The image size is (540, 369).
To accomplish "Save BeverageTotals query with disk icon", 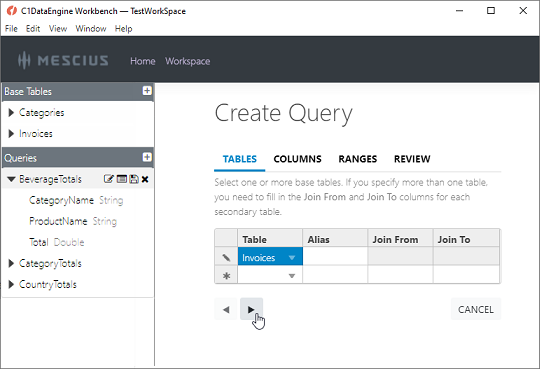I will 134,179.
